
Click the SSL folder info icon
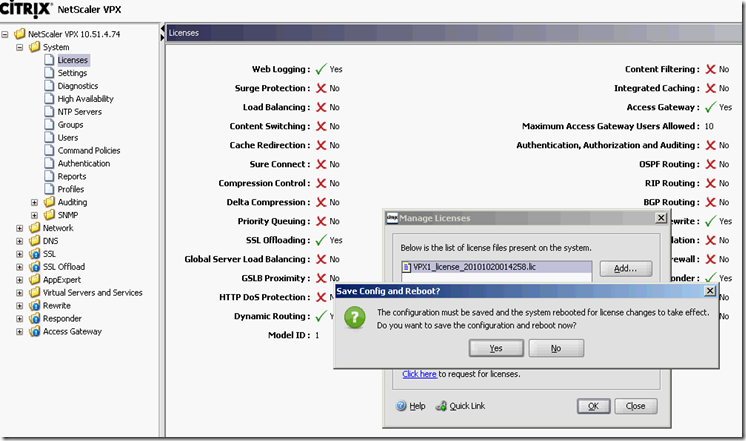34,254
